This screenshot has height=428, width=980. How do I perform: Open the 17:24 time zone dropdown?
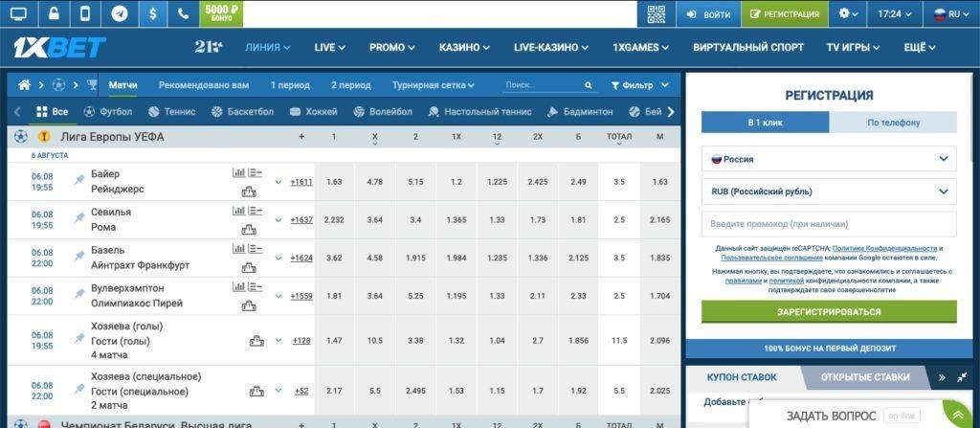pos(895,13)
